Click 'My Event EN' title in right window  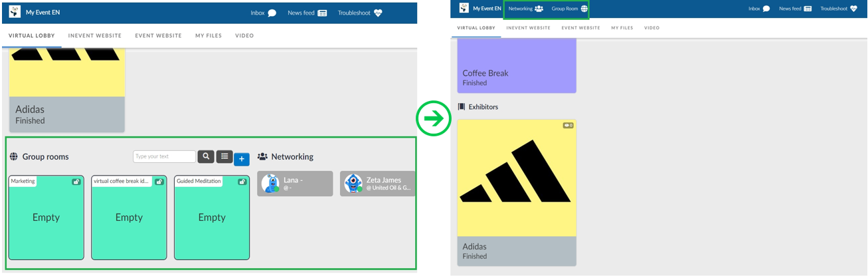[x=487, y=9]
